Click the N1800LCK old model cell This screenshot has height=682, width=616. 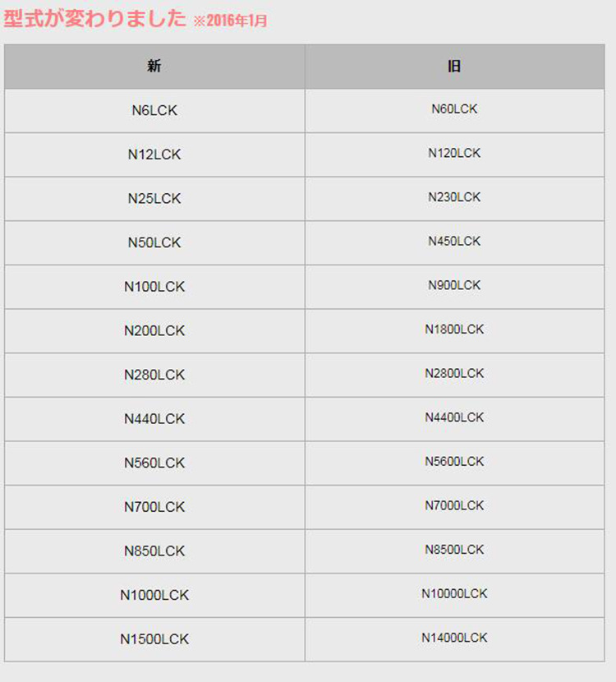click(x=454, y=329)
